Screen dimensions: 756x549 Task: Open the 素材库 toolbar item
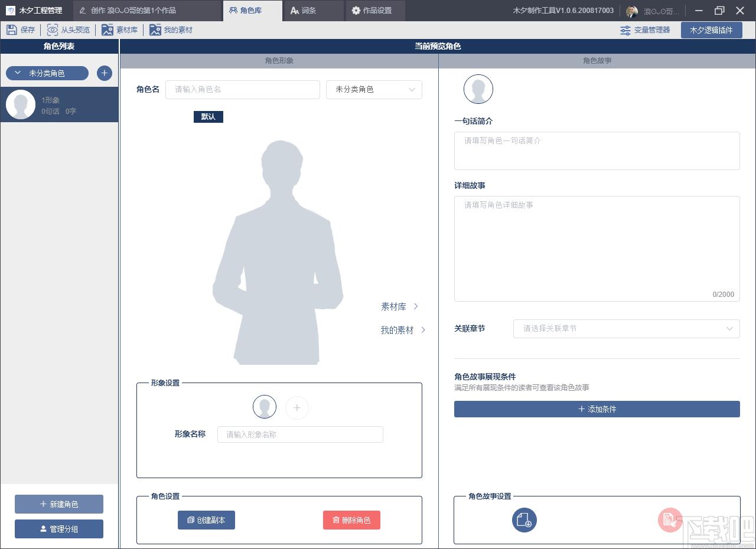pyautogui.click(x=119, y=30)
